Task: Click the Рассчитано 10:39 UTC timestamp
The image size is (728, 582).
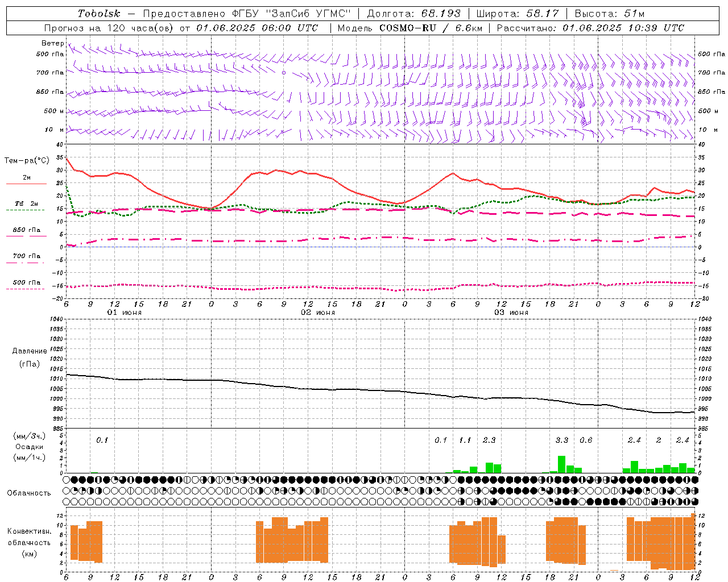Action: 590,28
